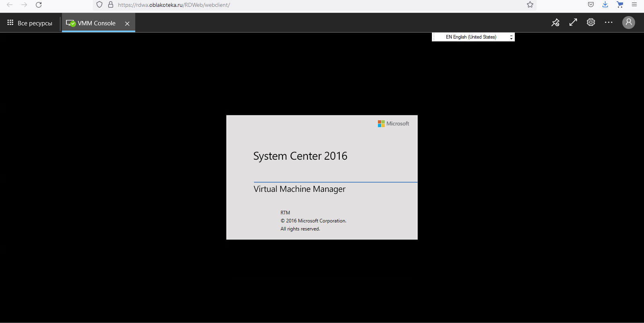The width and height of the screenshot is (644, 323).
Task: Open tracking protection shield panel
Action: [99, 5]
